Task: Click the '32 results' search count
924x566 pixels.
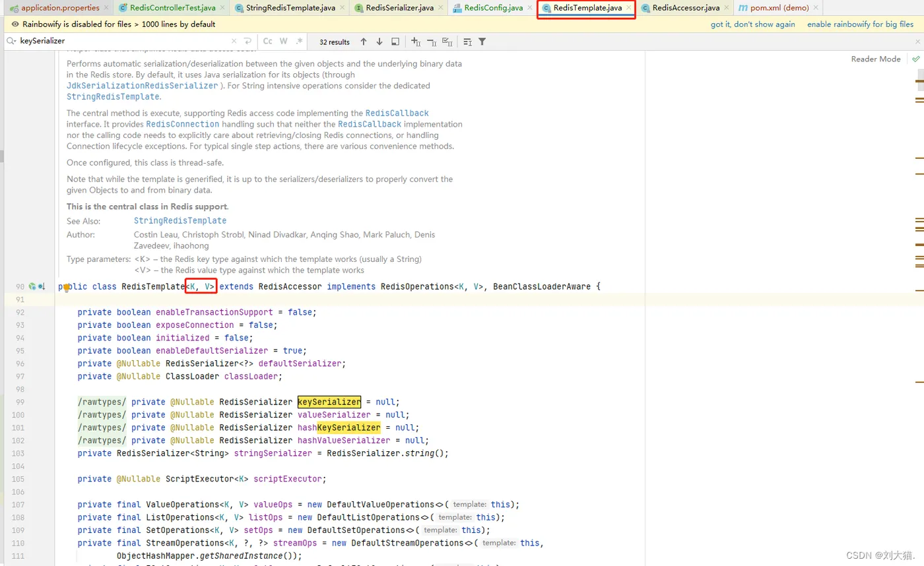Action: pos(335,42)
